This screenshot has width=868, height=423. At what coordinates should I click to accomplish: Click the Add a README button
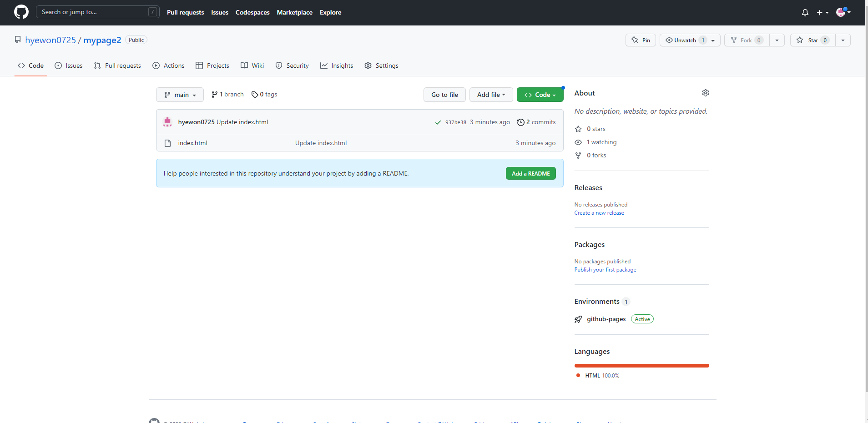(531, 173)
